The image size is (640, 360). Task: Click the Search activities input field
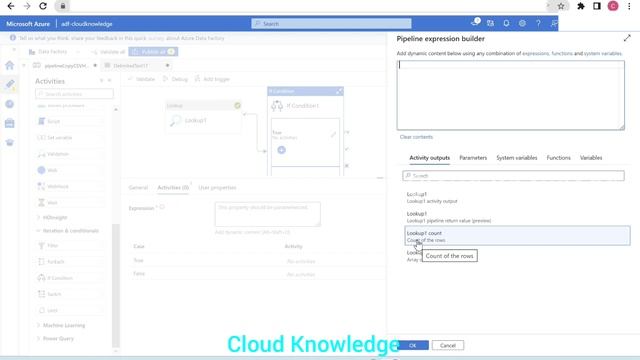coord(74,94)
